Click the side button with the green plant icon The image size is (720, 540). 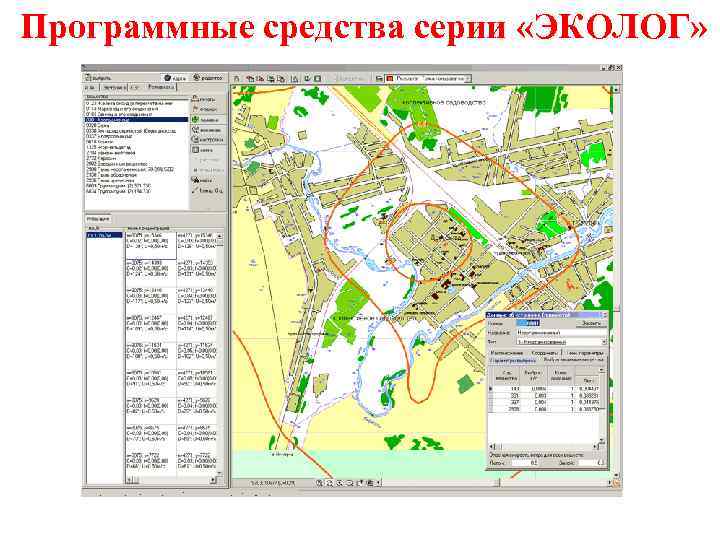pyautogui.click(x=208, y=119)
